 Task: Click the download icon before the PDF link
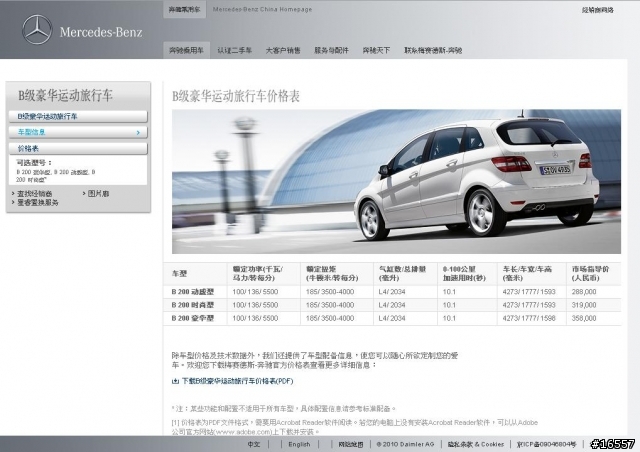point(176,381)
